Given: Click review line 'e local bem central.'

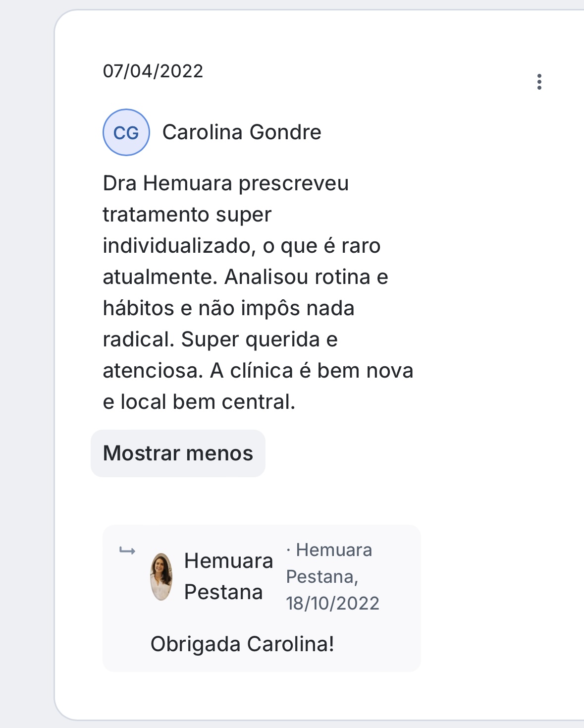Looking at the screenshot, I should 199,402.
